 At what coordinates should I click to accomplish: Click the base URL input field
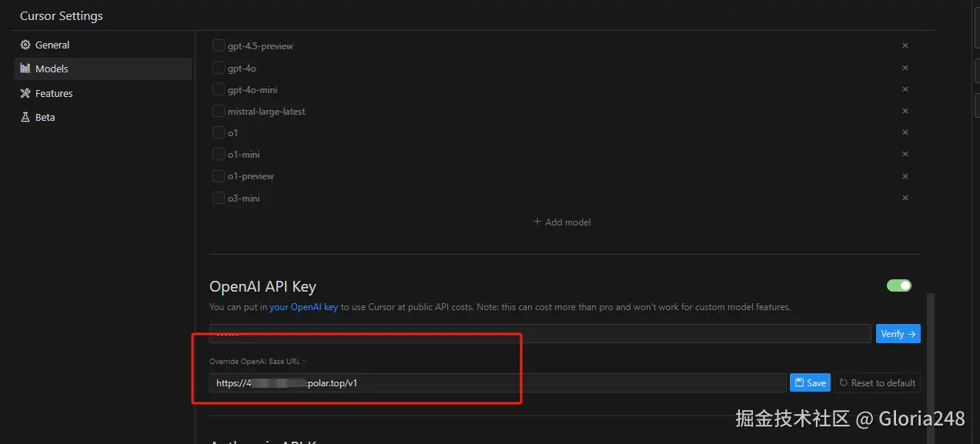(498, 382)
